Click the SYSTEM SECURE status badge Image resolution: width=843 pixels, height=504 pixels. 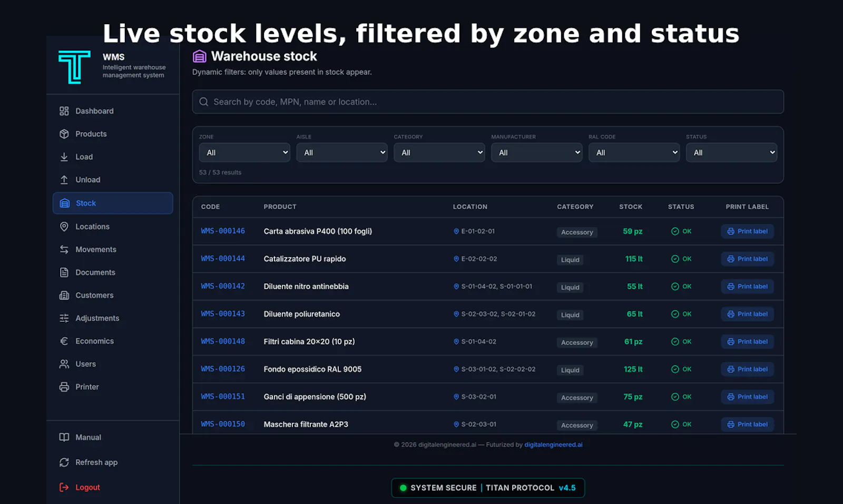point(488,488)
